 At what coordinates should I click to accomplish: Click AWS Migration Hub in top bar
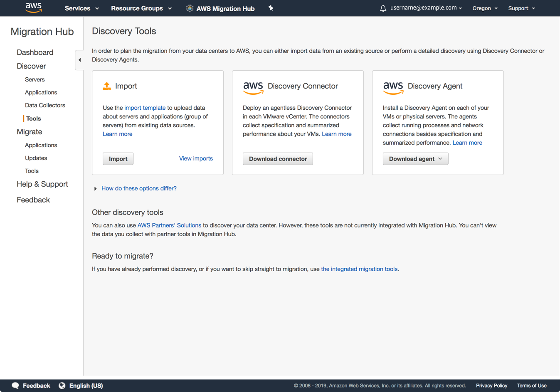225,8
